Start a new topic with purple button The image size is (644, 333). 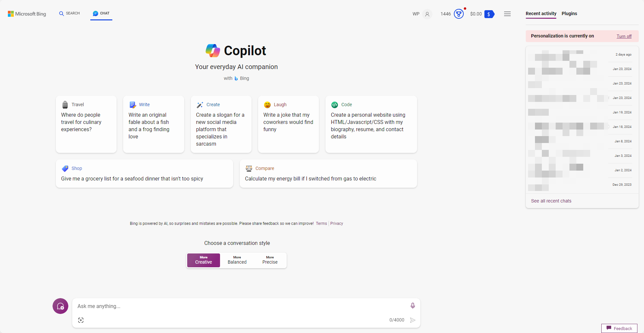(60, 306)
